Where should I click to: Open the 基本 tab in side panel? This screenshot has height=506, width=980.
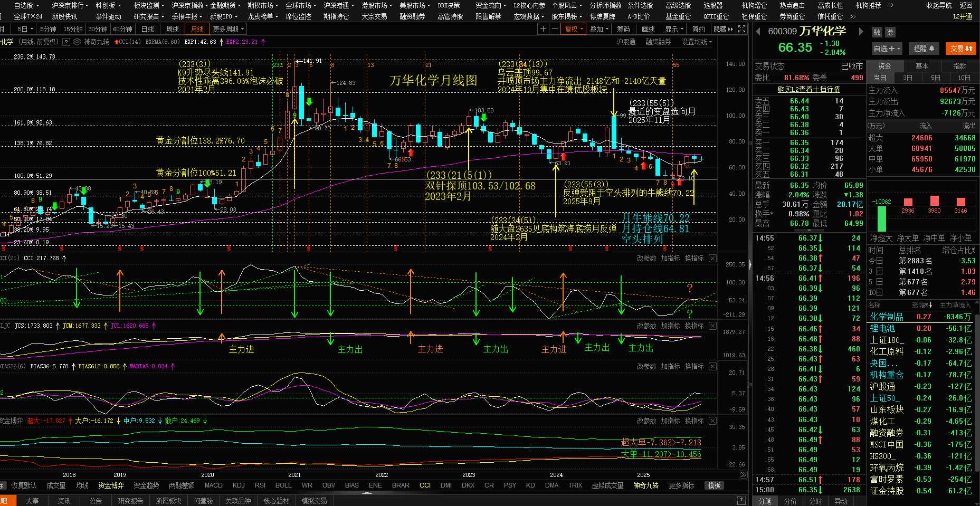tap(922, 66)
